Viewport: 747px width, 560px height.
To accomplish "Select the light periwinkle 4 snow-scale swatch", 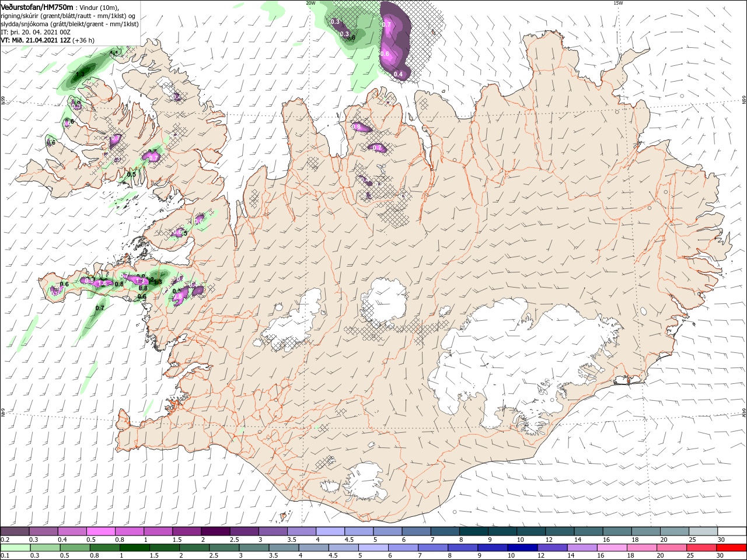I will [330, 531].
